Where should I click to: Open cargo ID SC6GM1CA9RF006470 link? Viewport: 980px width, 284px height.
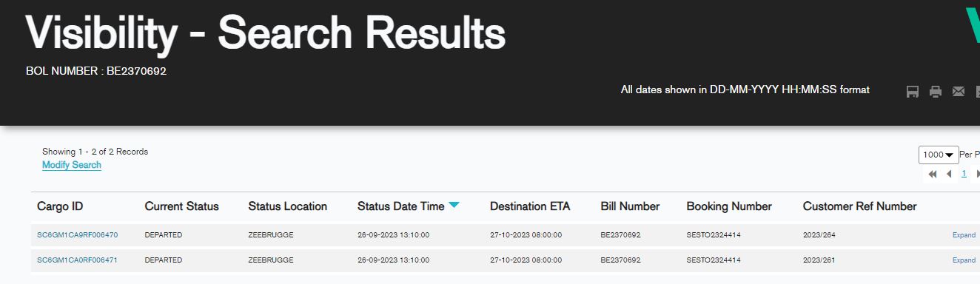point(77,235)
